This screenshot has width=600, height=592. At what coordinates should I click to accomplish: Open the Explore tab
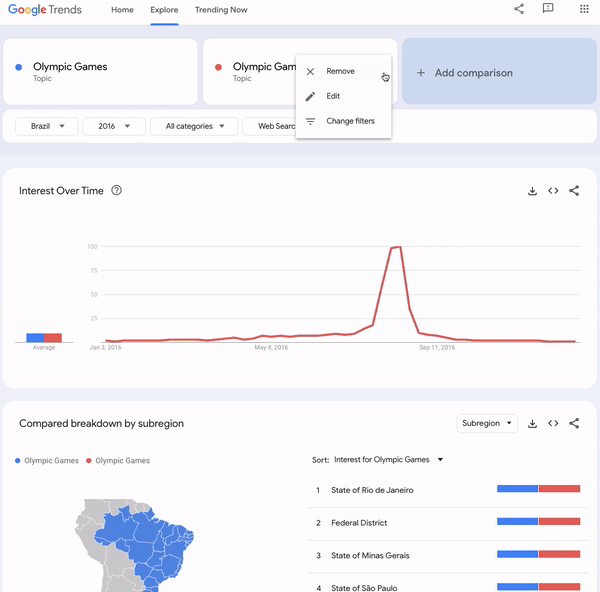pos(164,10)
